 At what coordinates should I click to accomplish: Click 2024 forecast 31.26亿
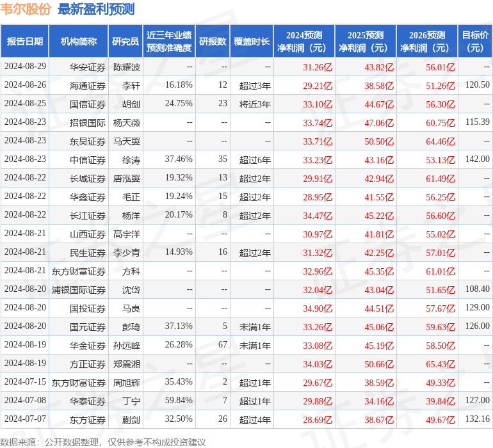point(318,67)
